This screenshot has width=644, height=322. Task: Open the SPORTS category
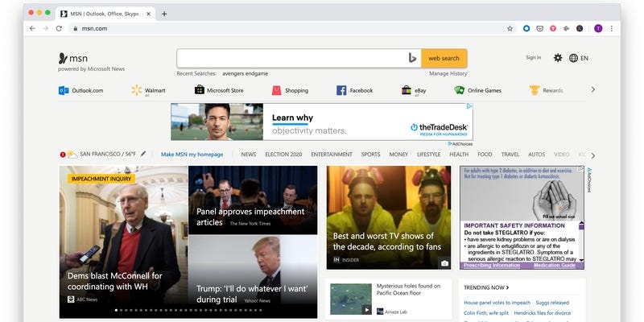tap(370, 155)
